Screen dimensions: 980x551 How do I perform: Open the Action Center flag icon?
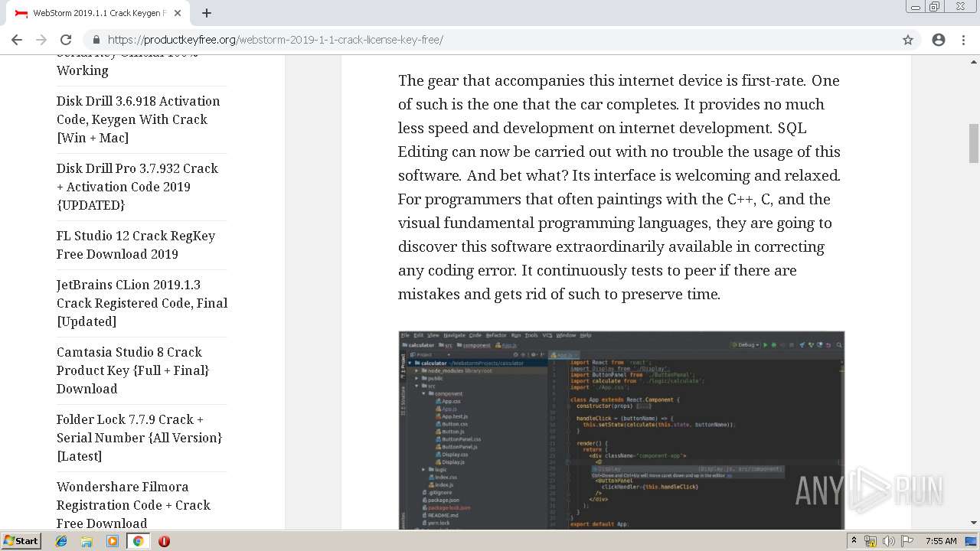(x=906, y=541)
